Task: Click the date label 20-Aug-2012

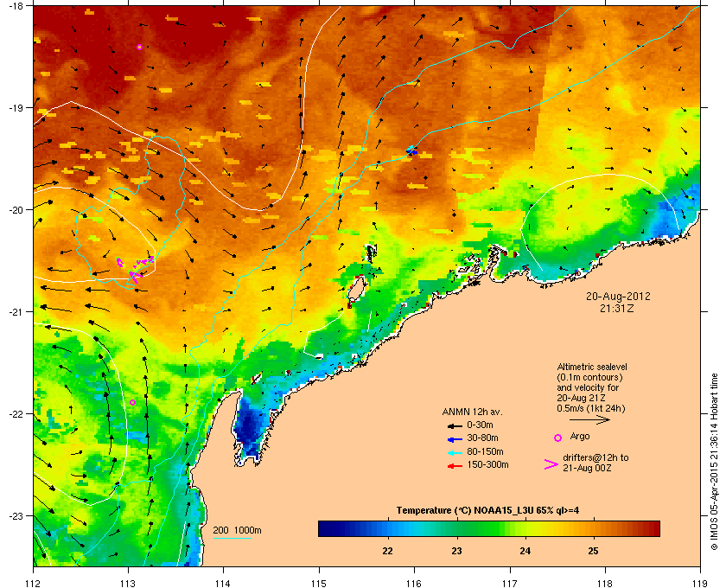Action: click(x=618, y=296)
